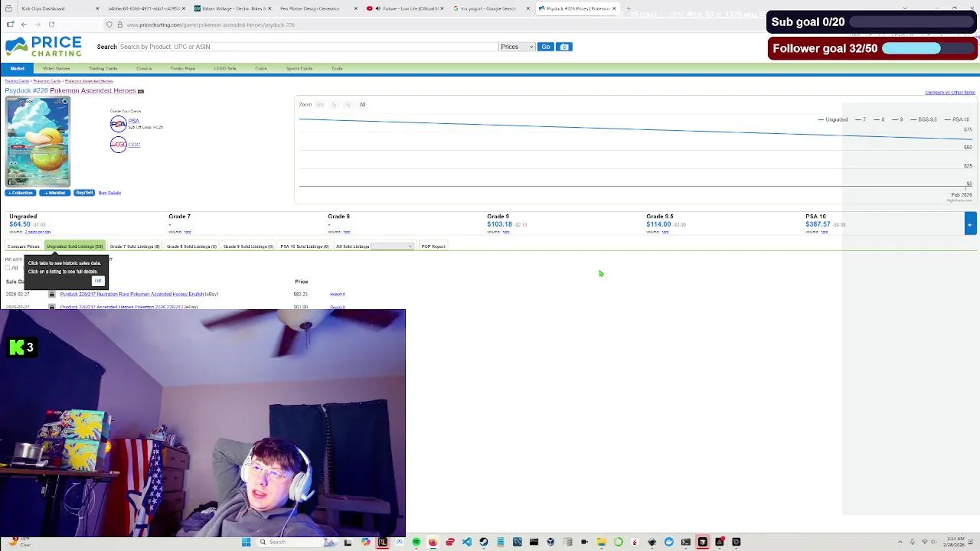
Task: Select the All zoom option on chart
Action: click(x=363, y=104)
